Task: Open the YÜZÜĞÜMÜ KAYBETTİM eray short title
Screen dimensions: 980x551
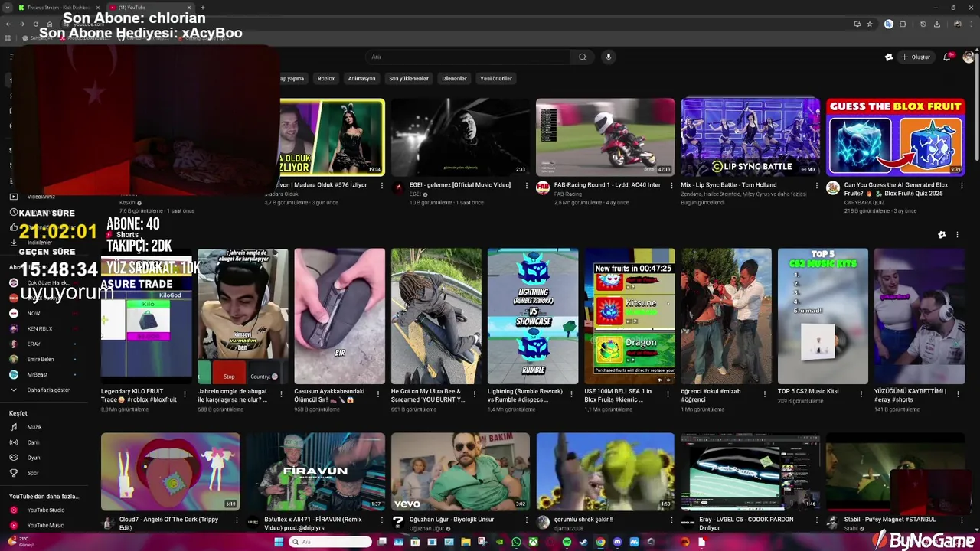Action: pyautogui.click(x=910, y=395)
